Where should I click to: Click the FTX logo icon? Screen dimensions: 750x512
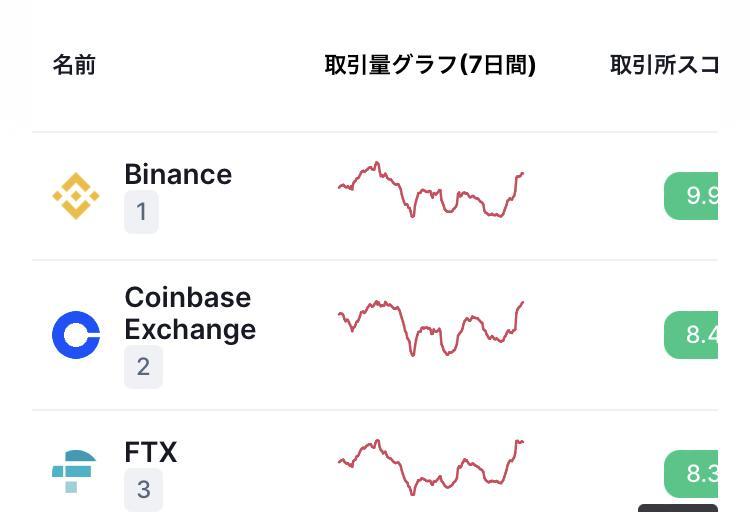coord(75,471)
